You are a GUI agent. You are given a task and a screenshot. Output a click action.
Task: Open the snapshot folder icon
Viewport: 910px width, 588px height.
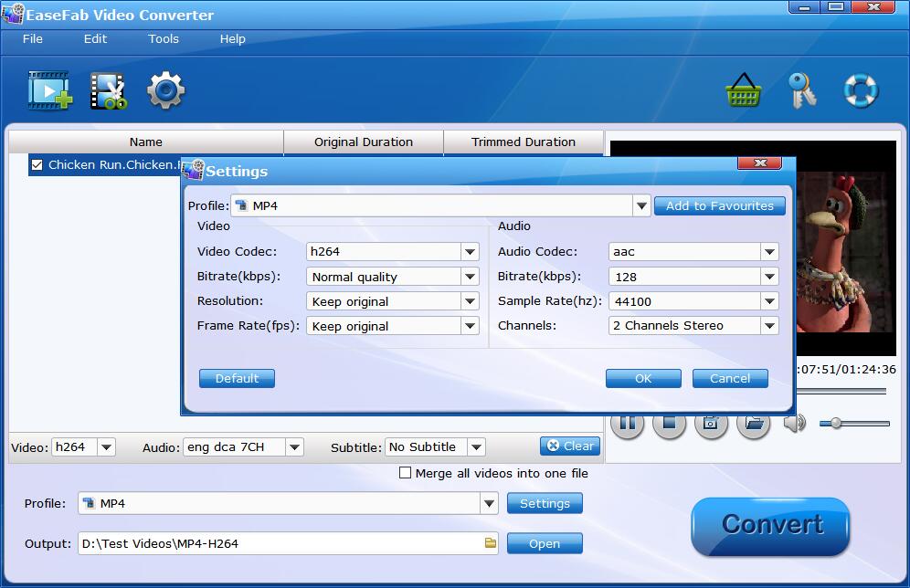tap(753, 424)
